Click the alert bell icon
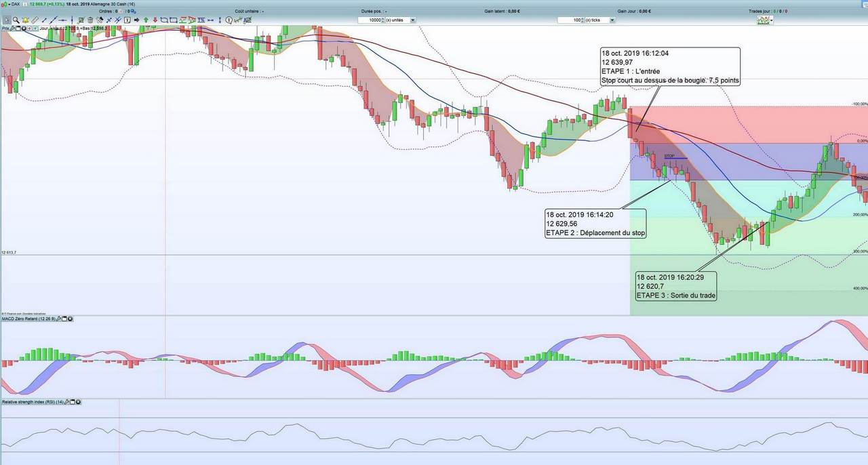 point(25,20)
